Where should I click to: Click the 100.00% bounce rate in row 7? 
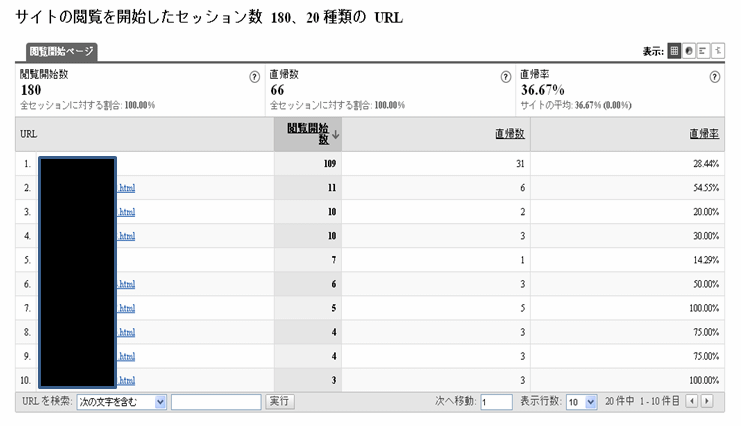point(704,308)
